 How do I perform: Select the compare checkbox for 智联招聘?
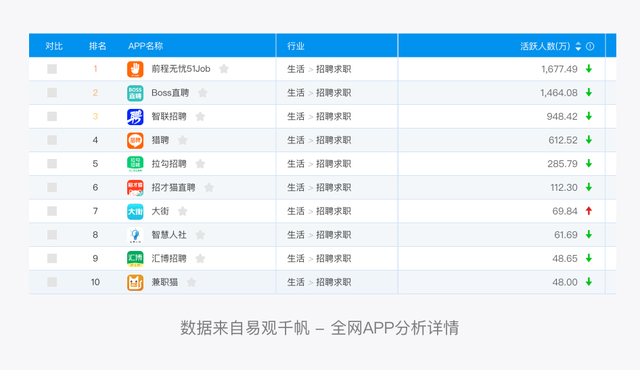pyautogui.click(x=52, y=116)
